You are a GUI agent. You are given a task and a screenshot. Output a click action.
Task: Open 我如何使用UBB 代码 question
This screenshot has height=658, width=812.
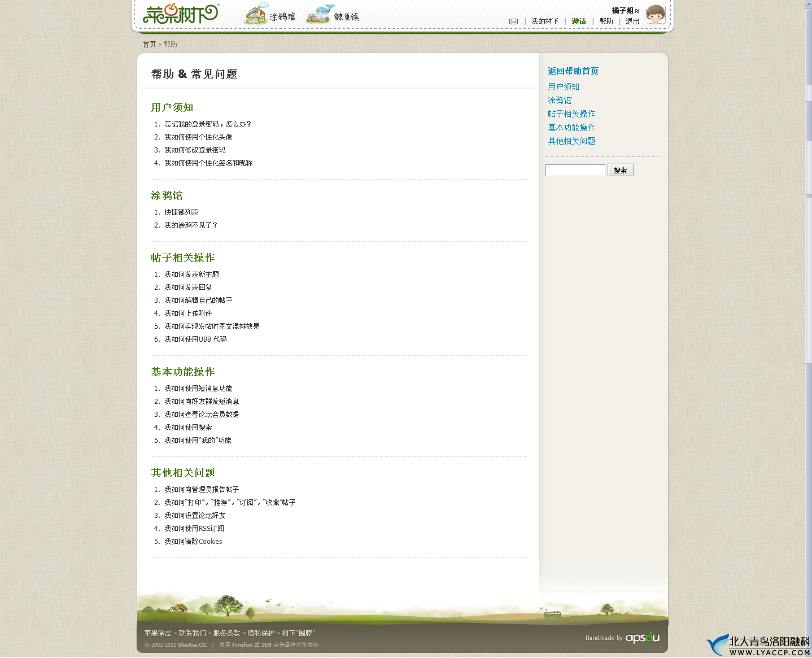195,339
